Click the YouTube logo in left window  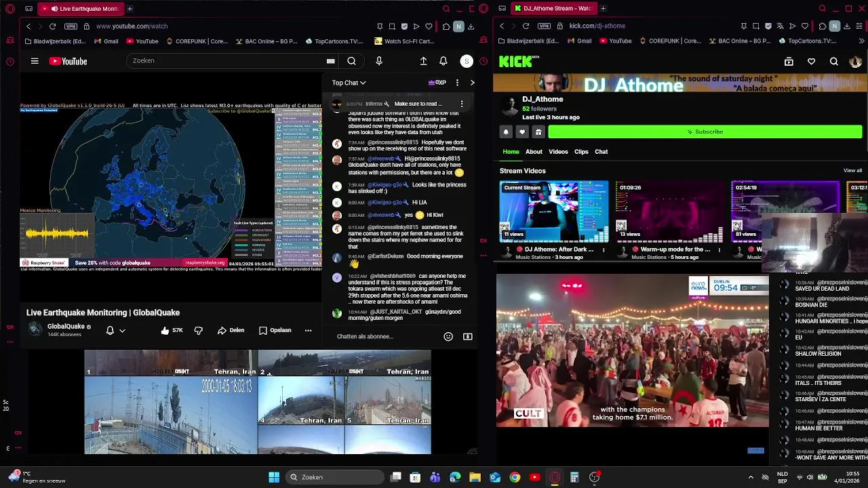click(x=68, y=61)
